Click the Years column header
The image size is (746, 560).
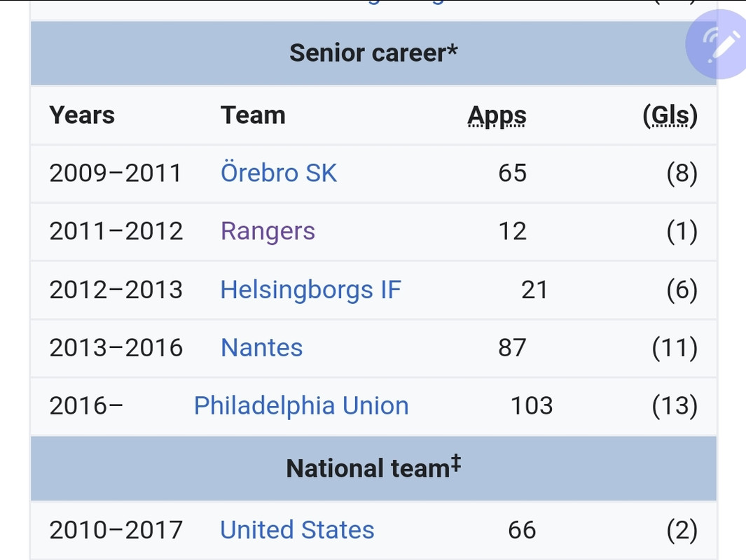click(x=82, y=115)
